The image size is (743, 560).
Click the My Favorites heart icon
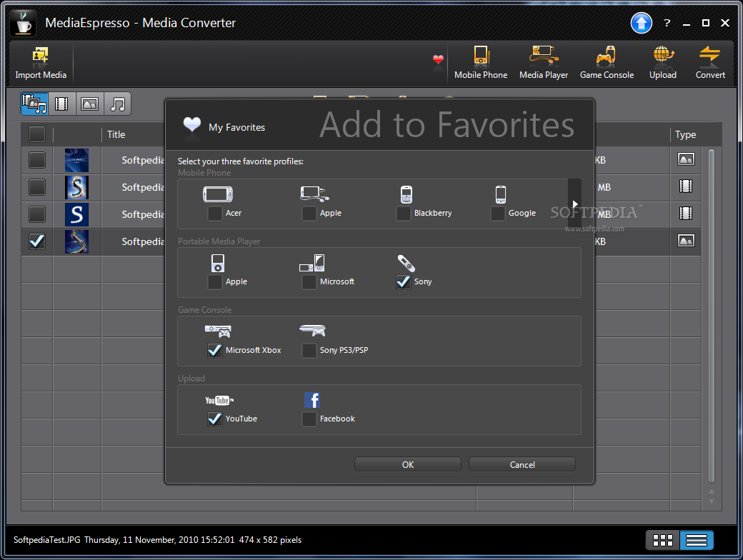pos(192,126)
